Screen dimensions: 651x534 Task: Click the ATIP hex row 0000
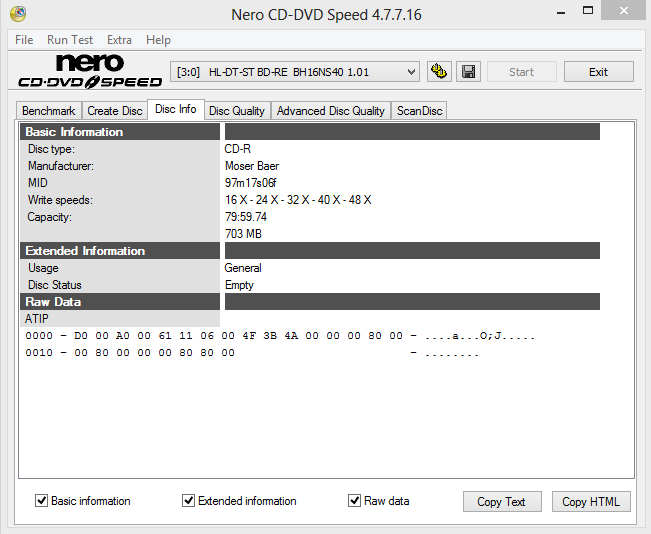coord(280,336)
